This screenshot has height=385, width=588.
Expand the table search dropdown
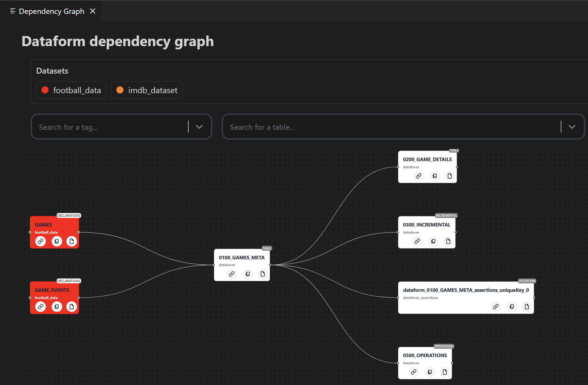click(571, 127)
